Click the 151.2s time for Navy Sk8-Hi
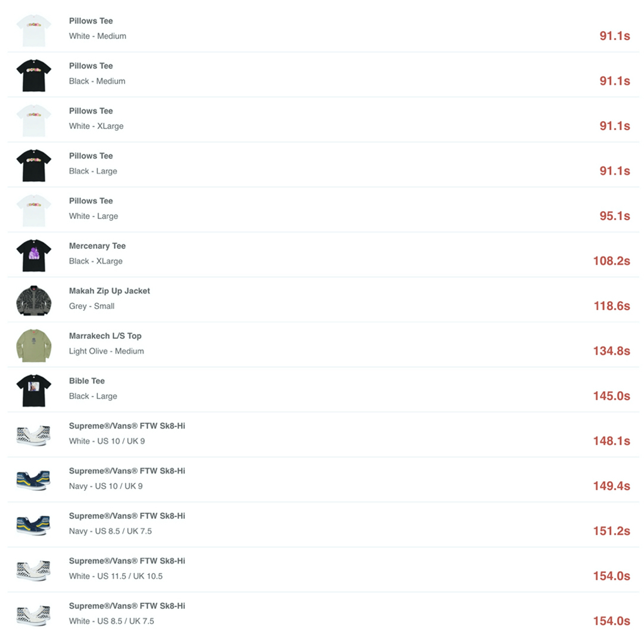The image size is (644, 644). (611, 531)
